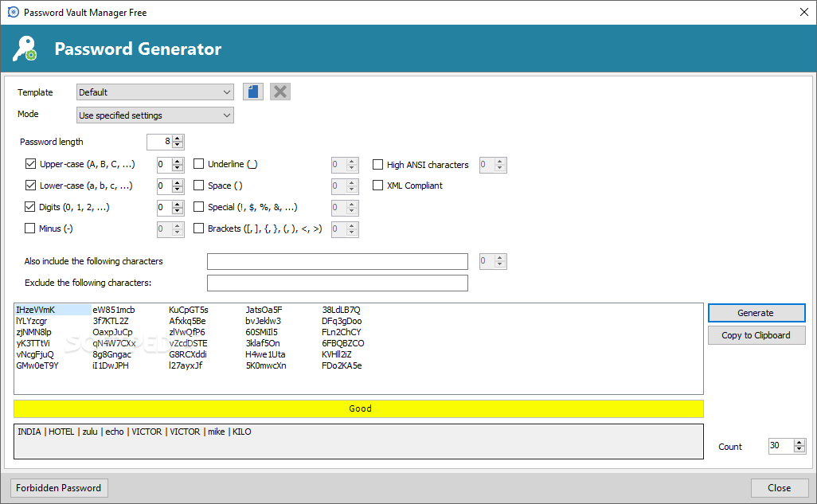Enable the Minus (-) checkbox
Viewport: 817px width, 504px height.
pos(29,229)
